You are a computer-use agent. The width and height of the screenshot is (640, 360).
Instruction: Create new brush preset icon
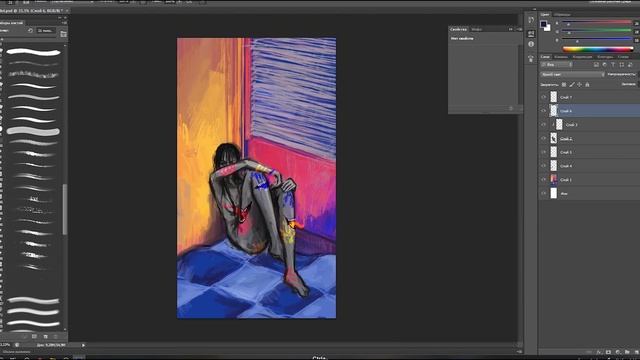click(45, 337)
